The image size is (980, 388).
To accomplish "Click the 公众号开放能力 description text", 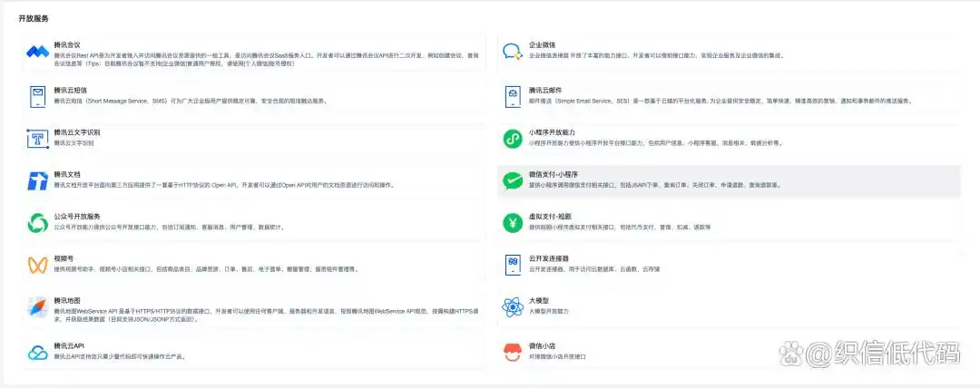I will coord(170,228).
